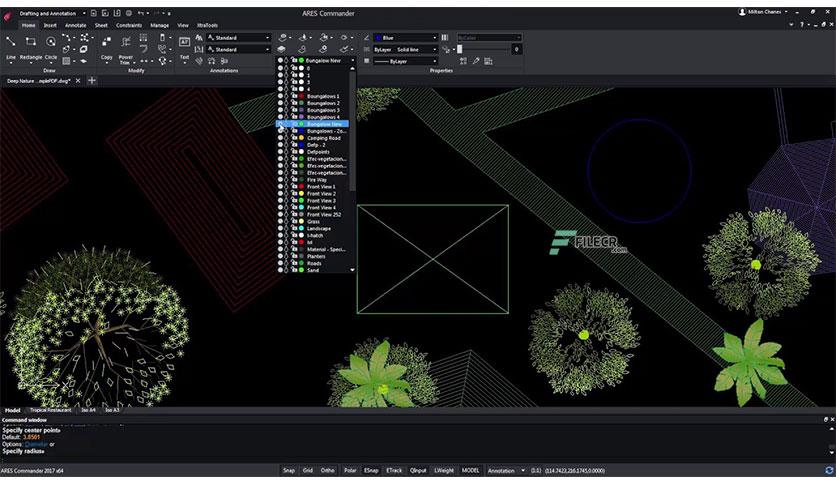
Task: Switch to the Constraints ribbon tab
Action: [x=129, y=25]
